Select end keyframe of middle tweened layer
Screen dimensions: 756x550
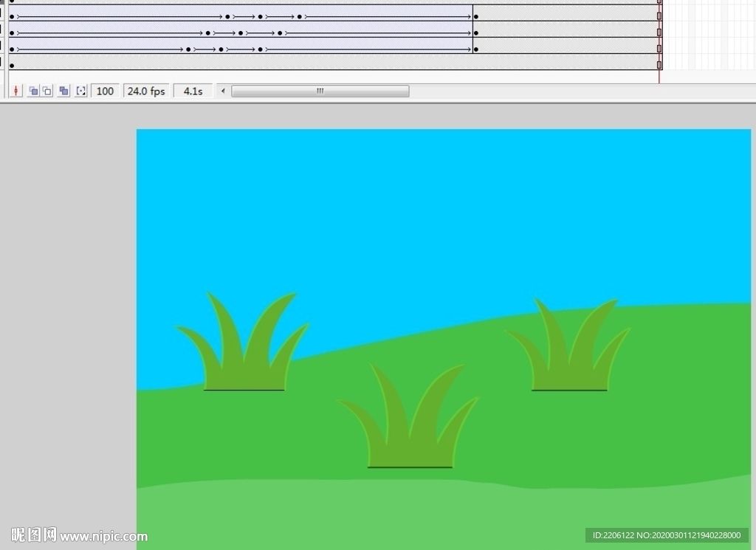476,33
